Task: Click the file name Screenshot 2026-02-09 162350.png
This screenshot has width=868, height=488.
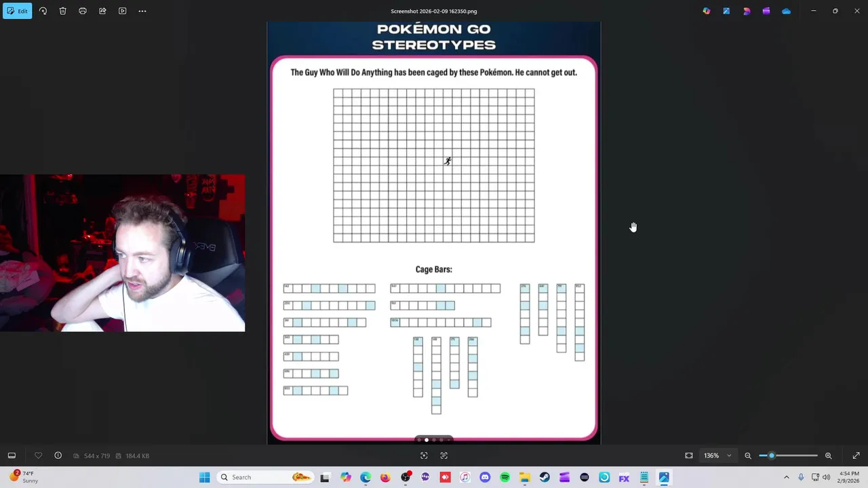Action: (434, 11)
